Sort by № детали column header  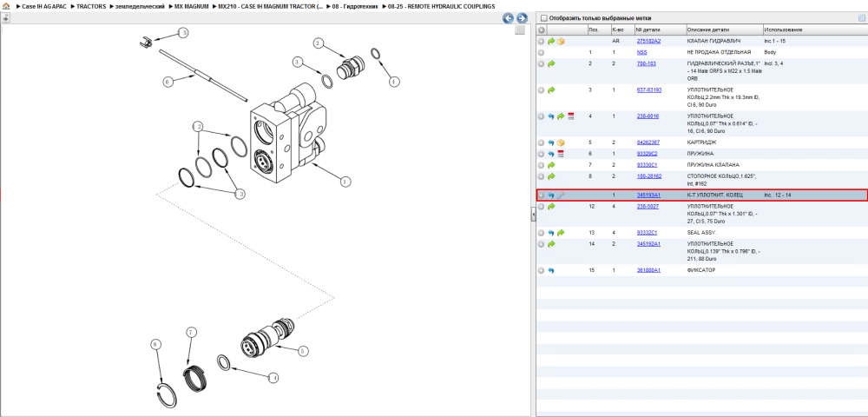(660, 30)
